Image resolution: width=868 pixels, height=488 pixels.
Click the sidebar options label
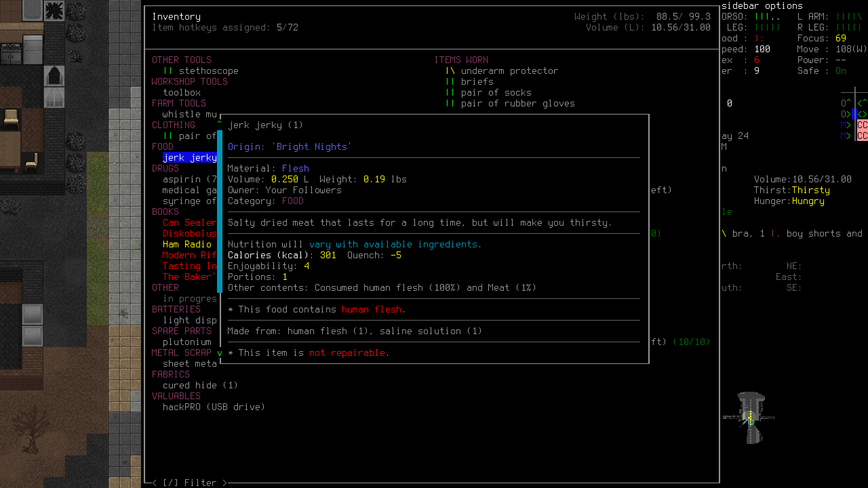762,6
